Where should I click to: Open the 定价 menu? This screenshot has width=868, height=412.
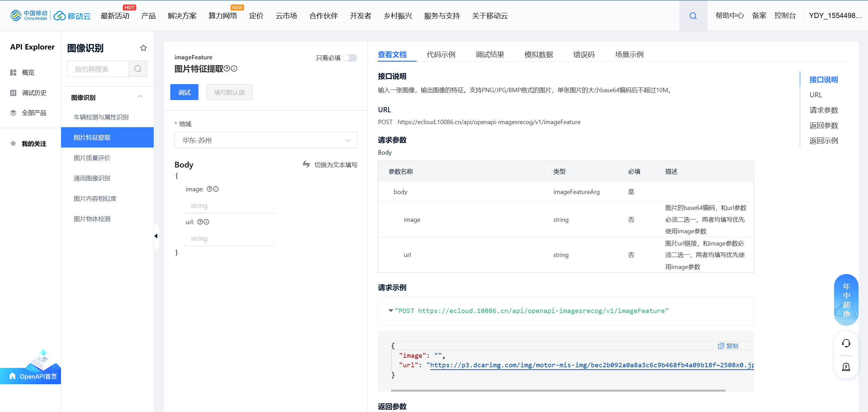256,16
